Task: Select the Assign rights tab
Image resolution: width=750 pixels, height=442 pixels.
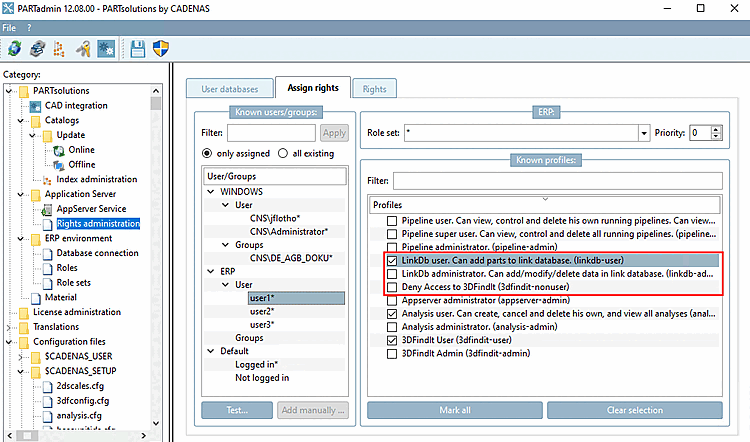Action: pyautogui.click(x=313, y=88)
